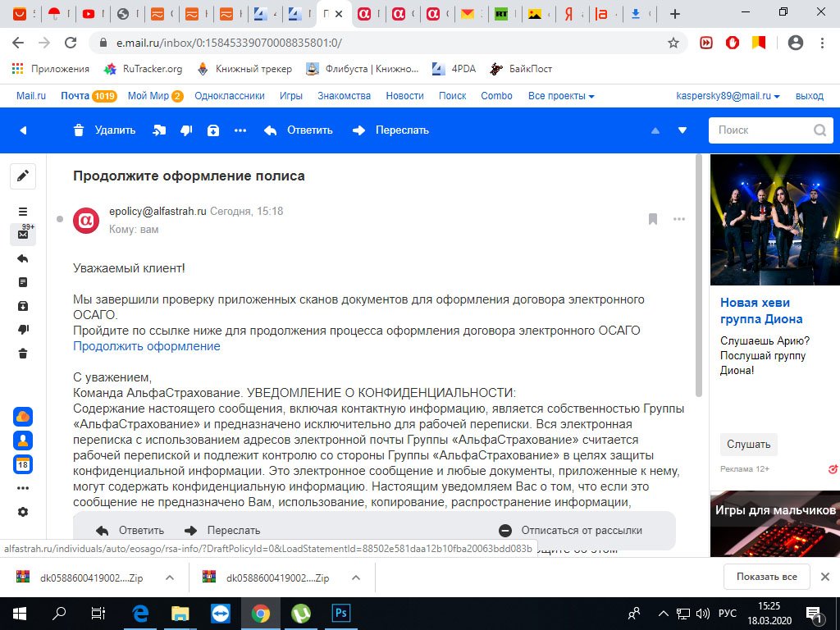Click Переслать at bottom of message
The height and width of the screenshot is (630, 840).
[x=222, y=531]
